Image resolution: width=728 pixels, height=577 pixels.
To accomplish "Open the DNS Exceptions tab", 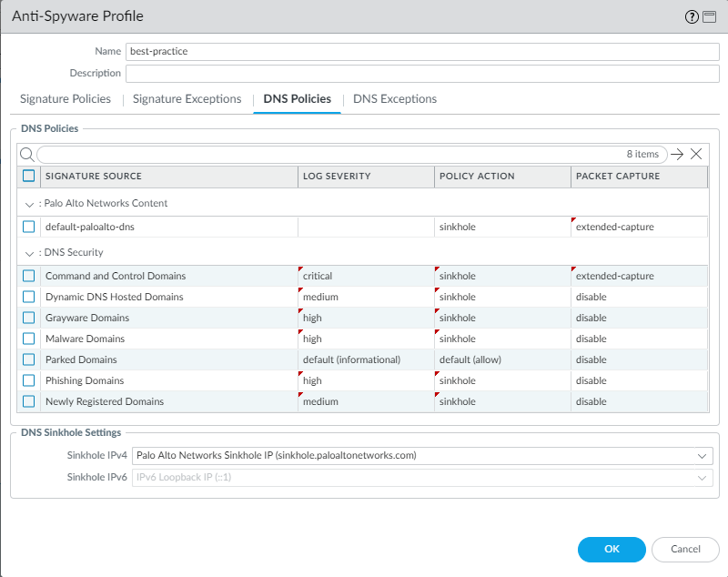I will [395, 99].
